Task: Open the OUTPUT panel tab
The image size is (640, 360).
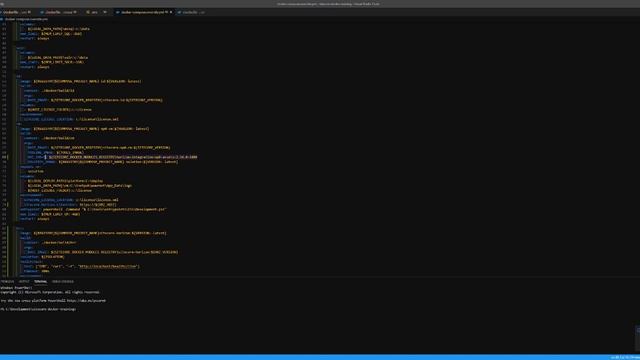Action: (24, 281)
